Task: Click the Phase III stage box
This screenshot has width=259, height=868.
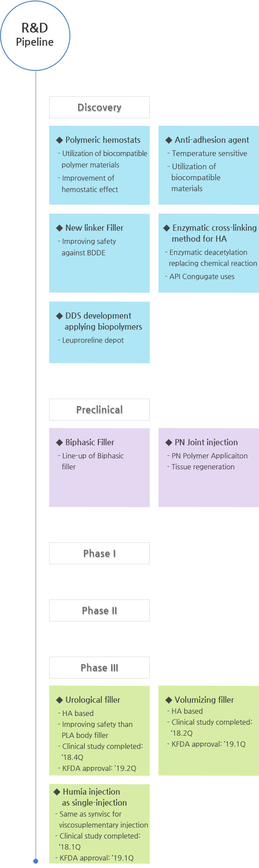Action: [99, 668]
